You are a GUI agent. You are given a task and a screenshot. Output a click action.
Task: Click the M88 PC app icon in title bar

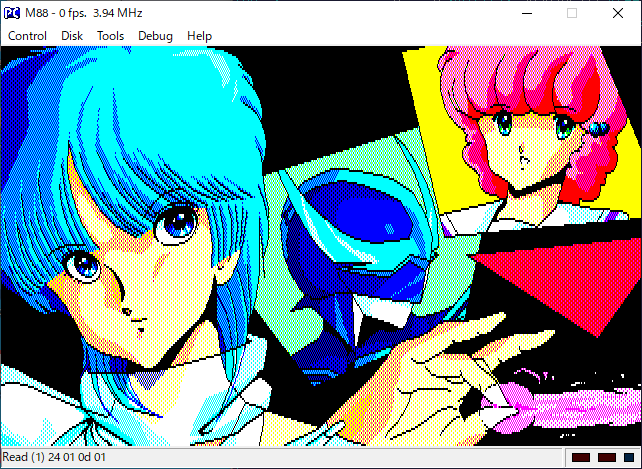(11, 13)
